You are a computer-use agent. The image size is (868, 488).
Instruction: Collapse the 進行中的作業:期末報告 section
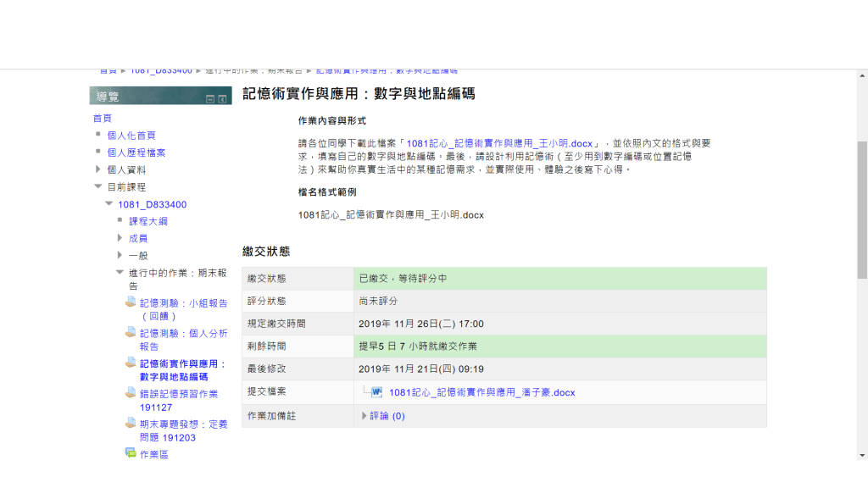120,272
